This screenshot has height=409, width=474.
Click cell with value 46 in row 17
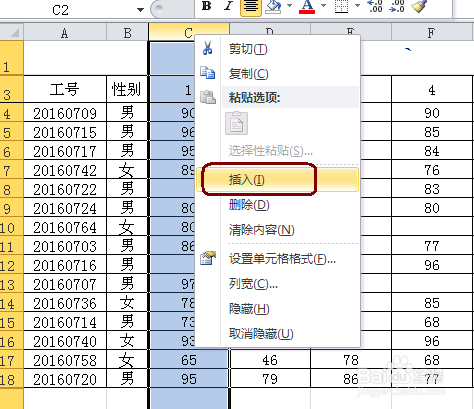point(270,360)
